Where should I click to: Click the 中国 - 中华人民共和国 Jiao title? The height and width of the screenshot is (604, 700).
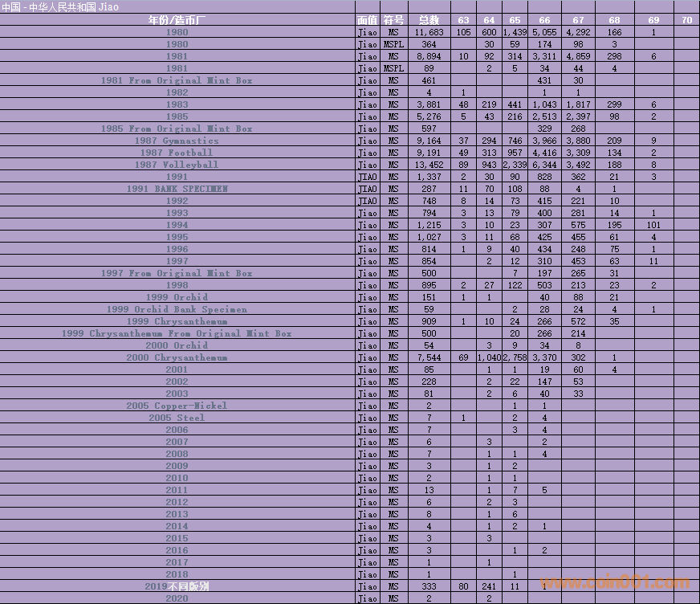pyautogui.click(x=60, y=6)
